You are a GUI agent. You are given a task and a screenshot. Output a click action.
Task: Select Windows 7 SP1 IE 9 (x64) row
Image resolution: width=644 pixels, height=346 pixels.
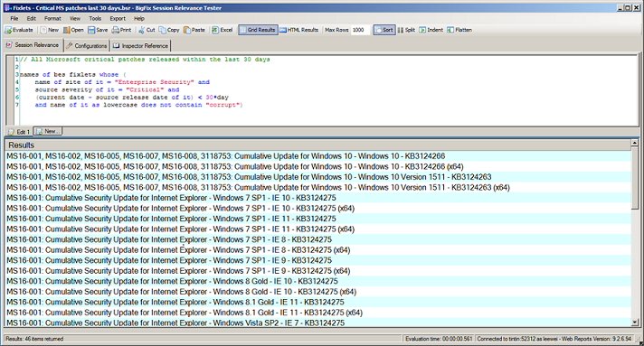(x=318, y=271)
